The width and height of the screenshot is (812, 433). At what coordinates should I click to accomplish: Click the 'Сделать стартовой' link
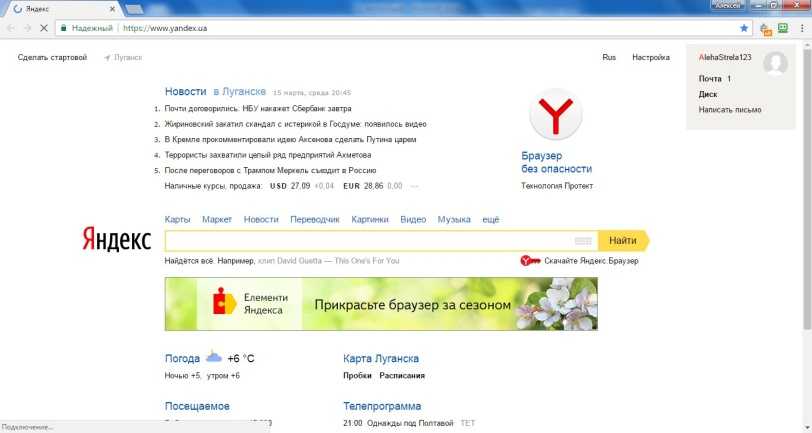point(52,57)
